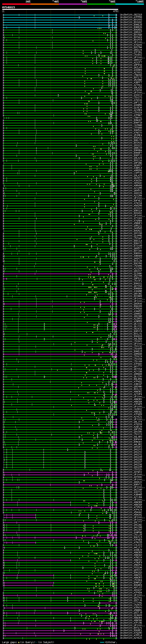Click hit label UniRef100_Q4G2V3
Image resolution: width=146 pixels, height=644 pixels.
click(x=131, y=450)
